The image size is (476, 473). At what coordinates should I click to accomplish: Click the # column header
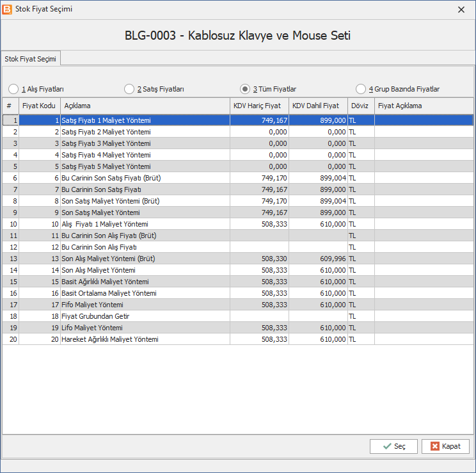point(11,106)
